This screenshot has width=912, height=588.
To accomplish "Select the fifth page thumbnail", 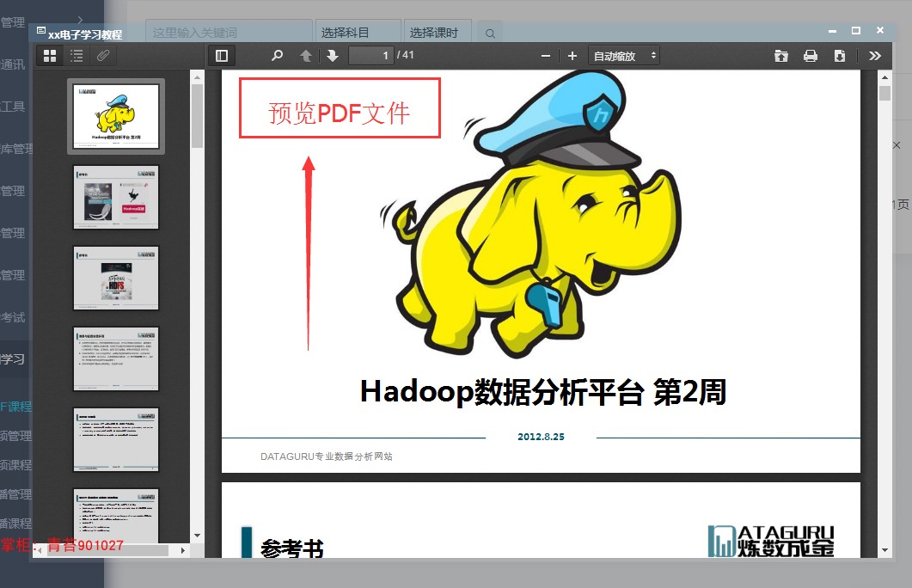I will click(x=116, y=439).
